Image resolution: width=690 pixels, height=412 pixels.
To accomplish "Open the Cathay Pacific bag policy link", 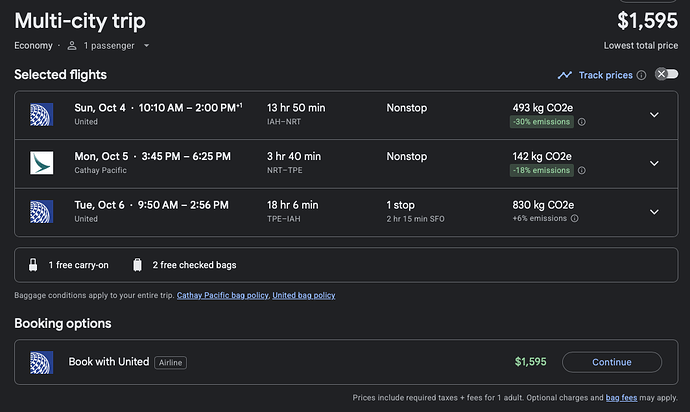I will (223, 295).
